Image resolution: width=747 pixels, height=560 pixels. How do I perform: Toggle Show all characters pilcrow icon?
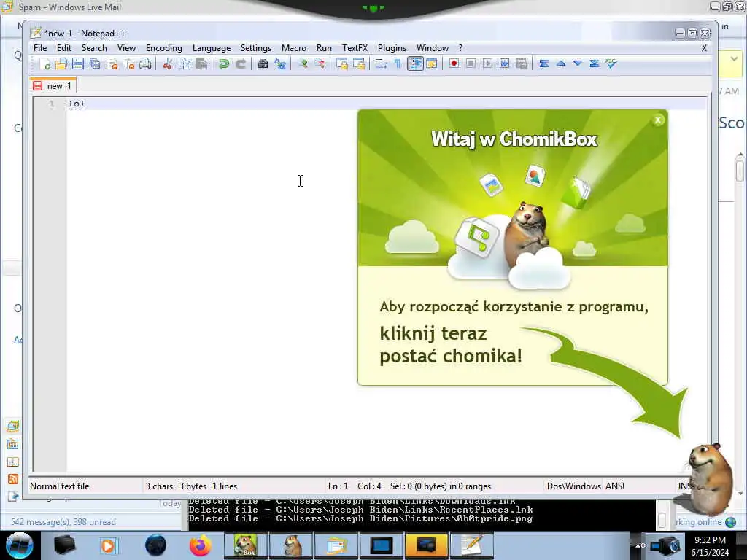click(x=398, y=63)
